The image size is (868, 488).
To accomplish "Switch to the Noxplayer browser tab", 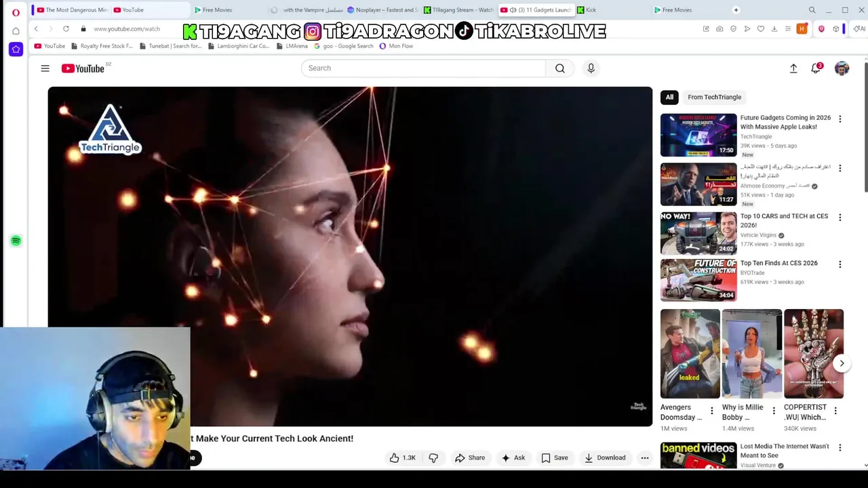I will coord(382,10).
